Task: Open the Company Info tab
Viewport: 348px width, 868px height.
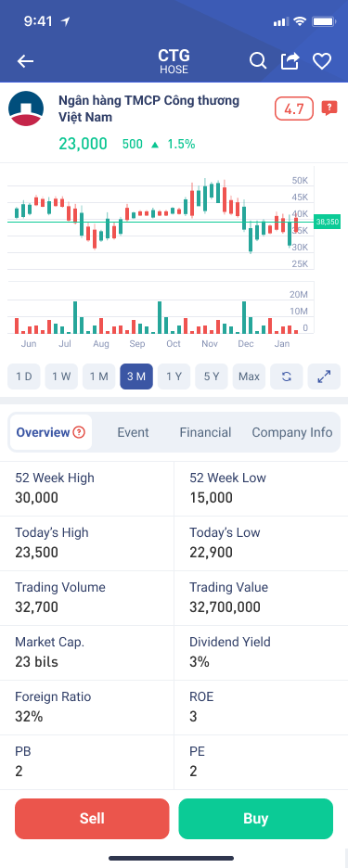Action: pyautogui.click(x=292, y=432)
